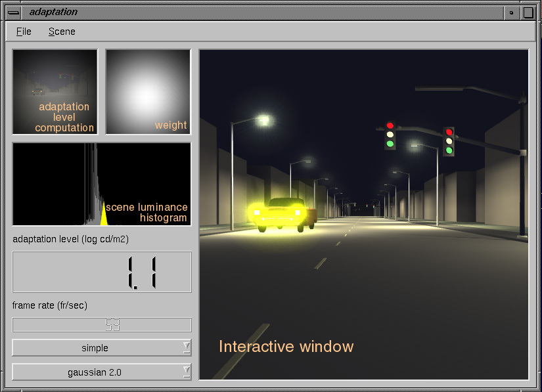The width and height of the screenshot is (542, 392).
Task: Select the adaptation level computation thumbnail
Action: click(x=55, y=92)
